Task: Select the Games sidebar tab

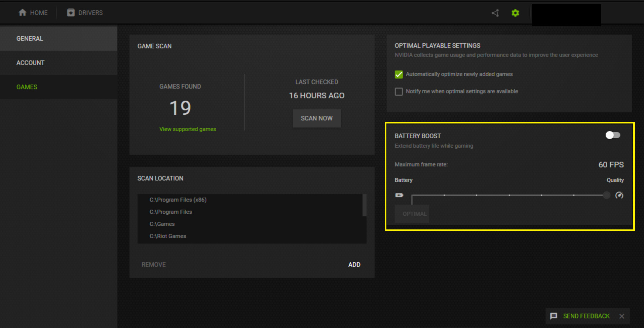Action: 27,87
